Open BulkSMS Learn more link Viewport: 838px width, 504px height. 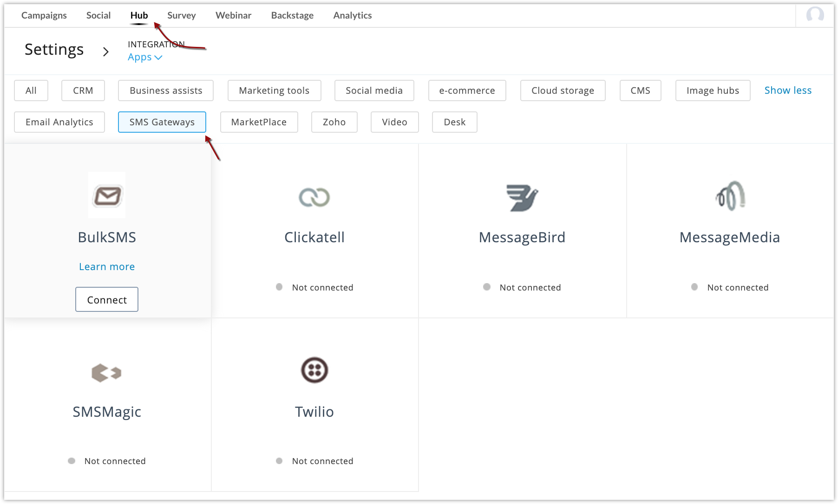(x=107, y=267)
